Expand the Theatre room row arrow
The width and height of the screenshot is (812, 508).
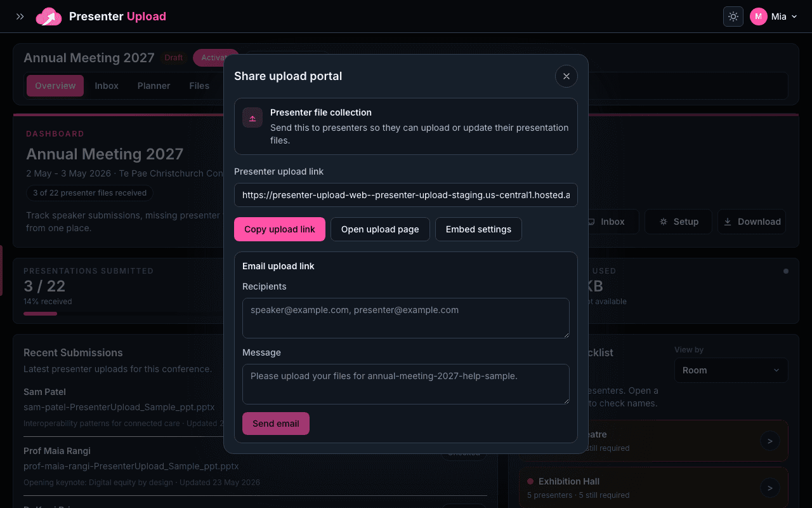click(x=770, y=441)
